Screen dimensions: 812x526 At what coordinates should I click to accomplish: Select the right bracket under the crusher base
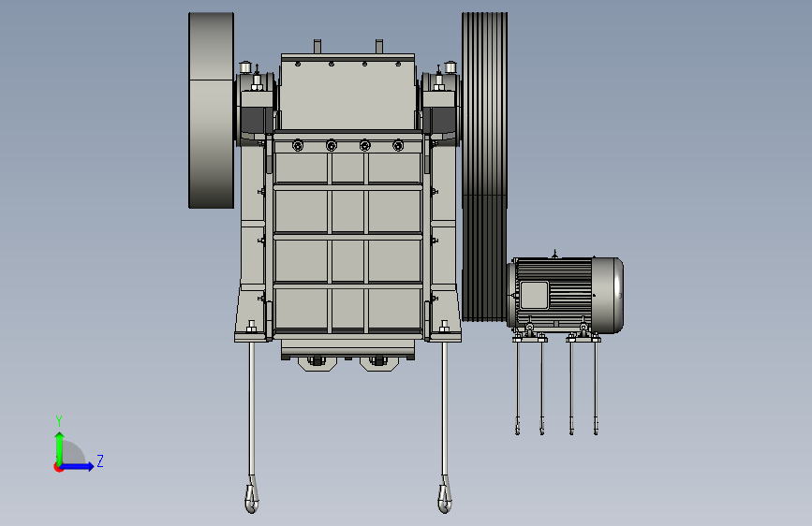[378, 363]
